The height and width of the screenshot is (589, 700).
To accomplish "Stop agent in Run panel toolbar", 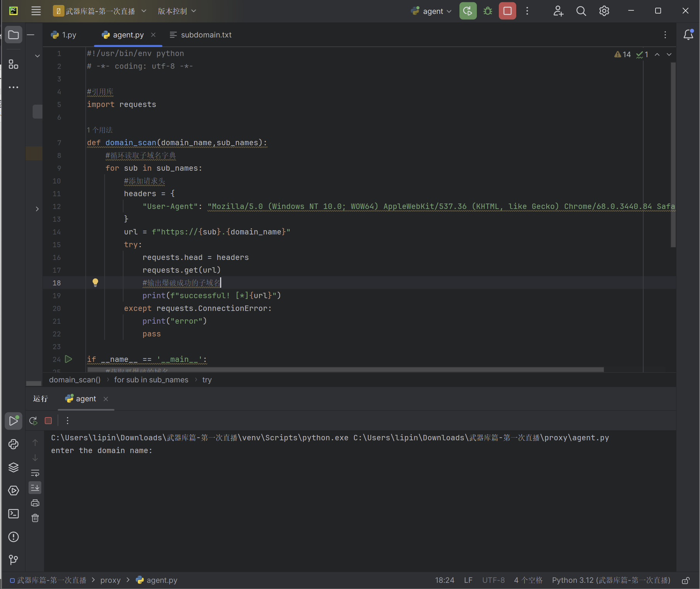I will [48, 421].
